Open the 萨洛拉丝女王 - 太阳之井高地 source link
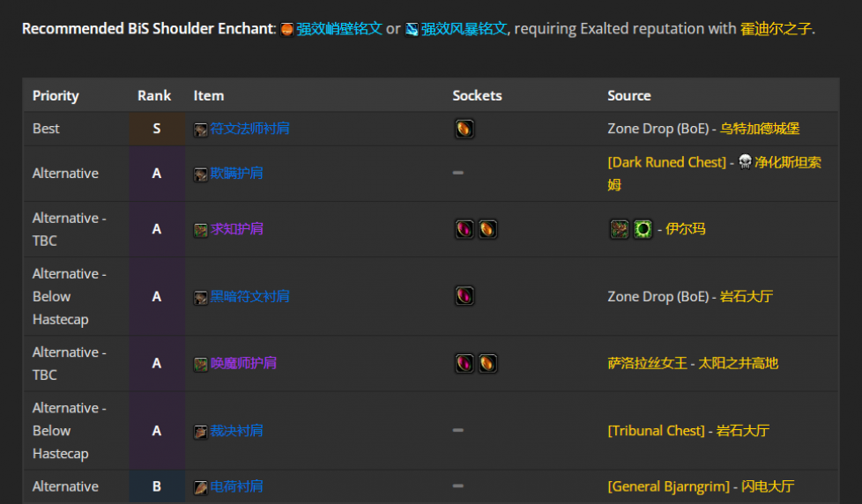Image resolution: width=862 pixels, height=504 pixels. (x=693, y=363)
